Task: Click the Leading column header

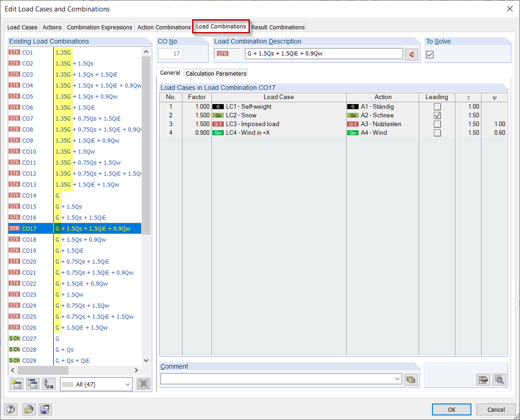Action: 437,97
